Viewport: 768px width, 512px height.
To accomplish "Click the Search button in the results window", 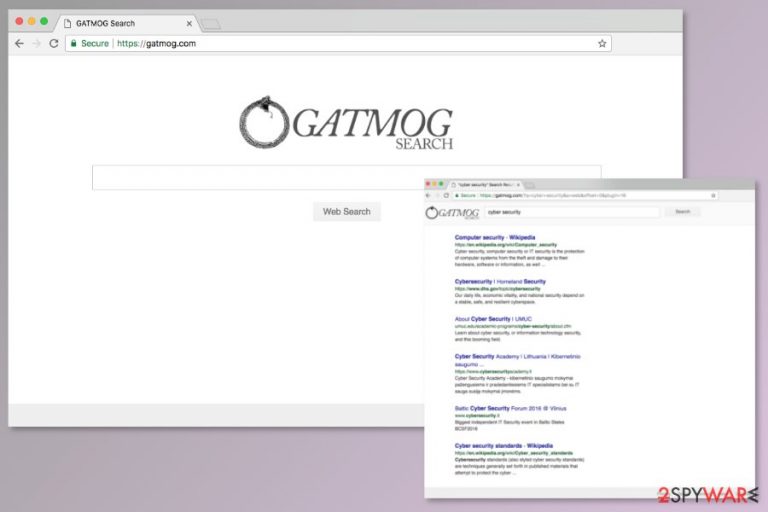I will tap(683, 212).
